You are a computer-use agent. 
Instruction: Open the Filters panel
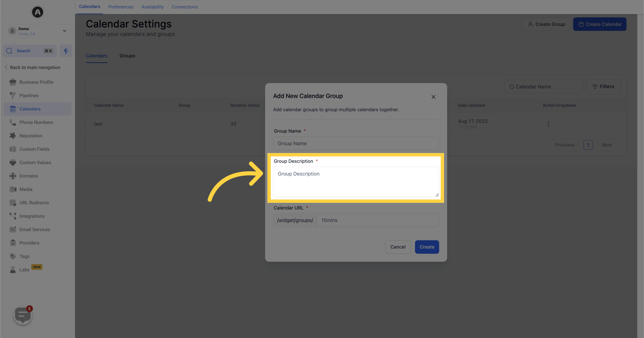tap(604, 86)
